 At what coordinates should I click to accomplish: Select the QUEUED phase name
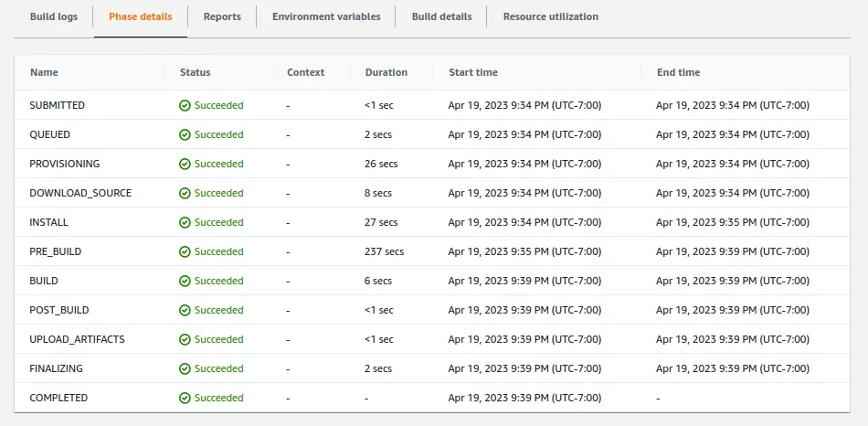(50, 134)
